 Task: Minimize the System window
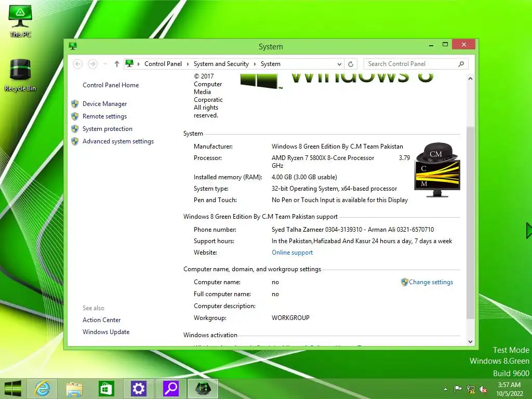coord(431,45)
